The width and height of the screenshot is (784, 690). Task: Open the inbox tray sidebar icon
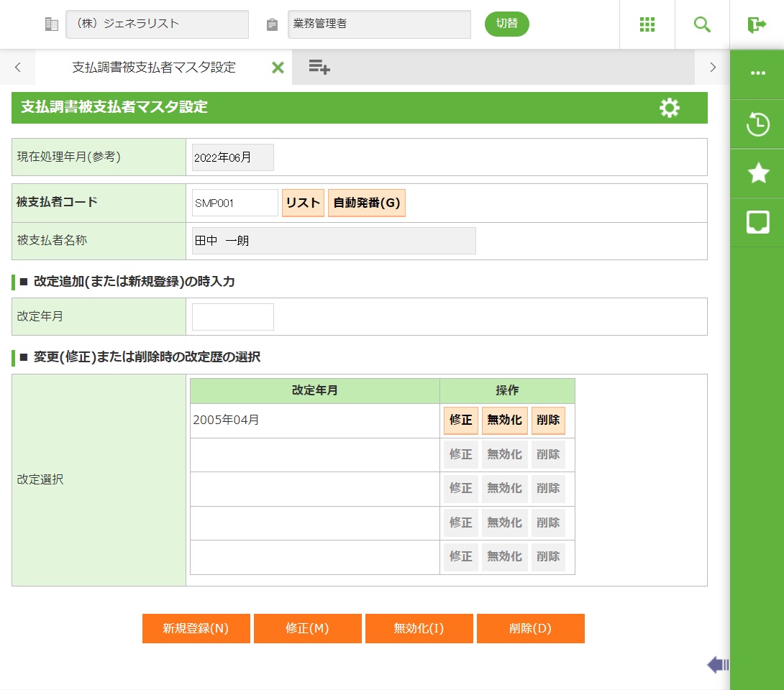pyautogui.click(x=757, y=223)
